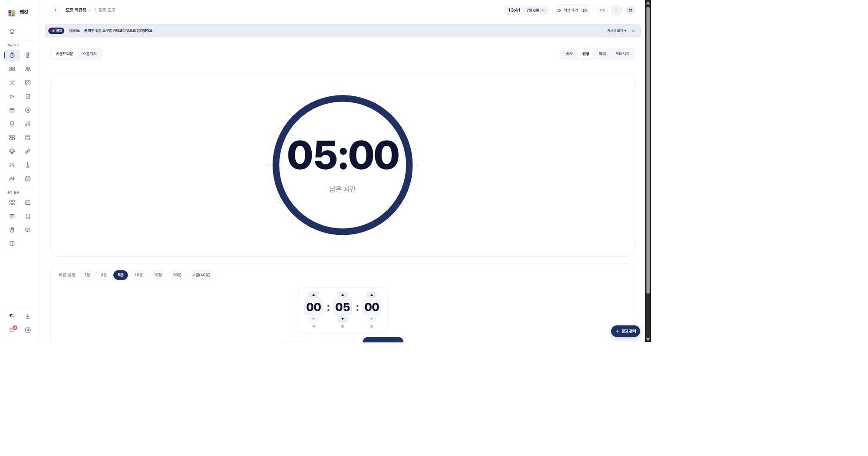The width and height of the screenshot is (868, 456).
Task: Open the dotted grid menu in header
Action: [x=617, y=10]
